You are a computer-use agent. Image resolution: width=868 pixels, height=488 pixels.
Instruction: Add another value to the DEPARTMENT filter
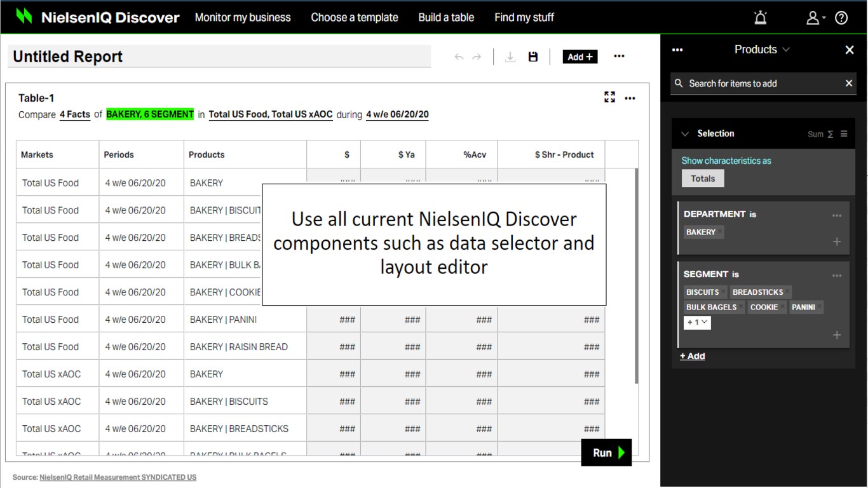tap(837, 241)
